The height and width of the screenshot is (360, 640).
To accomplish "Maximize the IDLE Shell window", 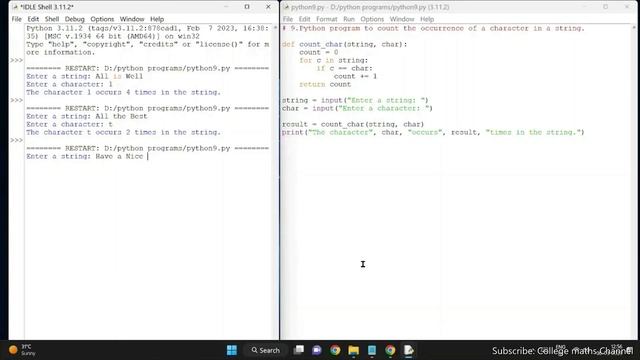I will tap(247, 7).
